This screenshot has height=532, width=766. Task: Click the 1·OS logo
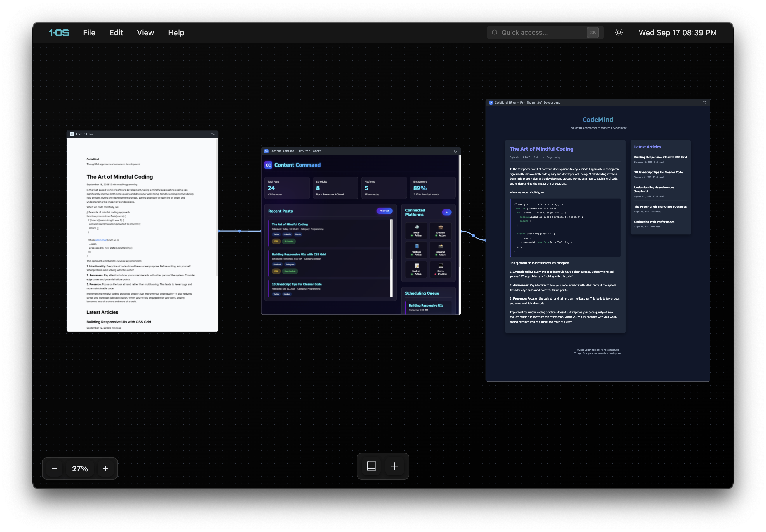click(59, 33)
